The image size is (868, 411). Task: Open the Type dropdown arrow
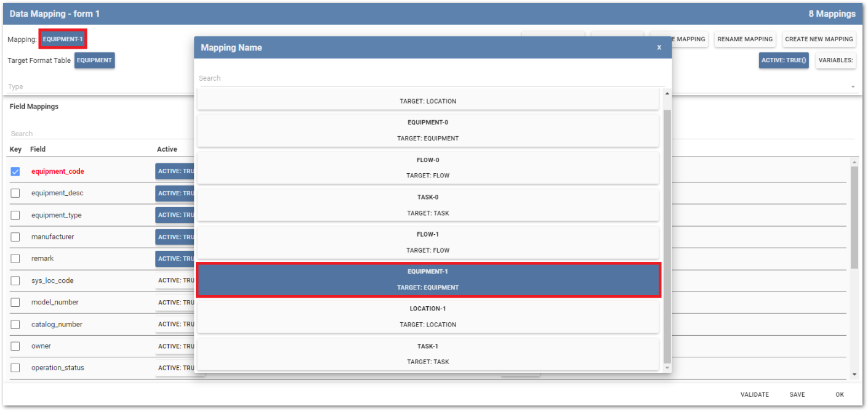pyautogui.click(x=853, y=87)
